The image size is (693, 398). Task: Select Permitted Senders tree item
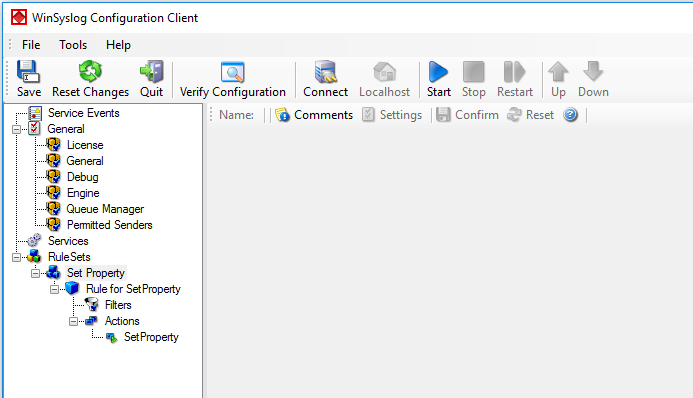110,225
